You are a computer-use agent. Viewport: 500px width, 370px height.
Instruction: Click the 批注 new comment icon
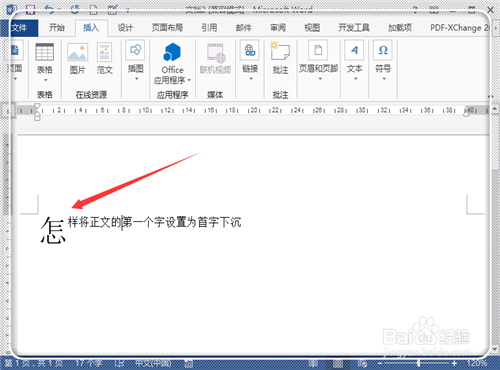click(280, 51)
